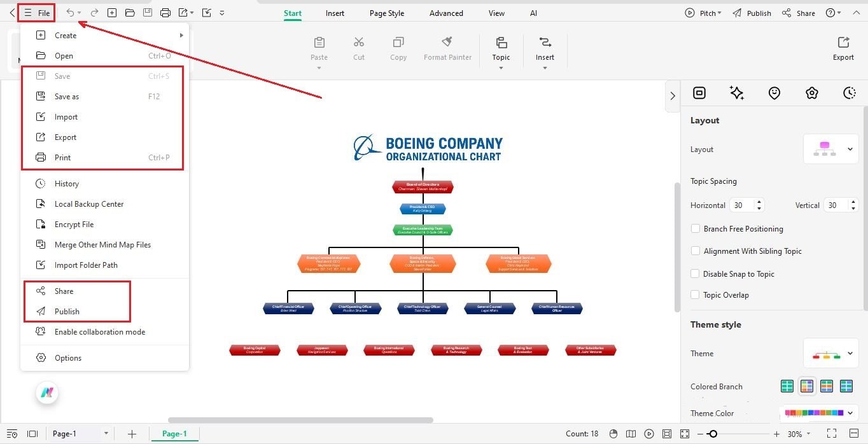Click the Export button in the ribbon
The height and width of the screenshot is (444, 868).
click(x=843, y=49)
